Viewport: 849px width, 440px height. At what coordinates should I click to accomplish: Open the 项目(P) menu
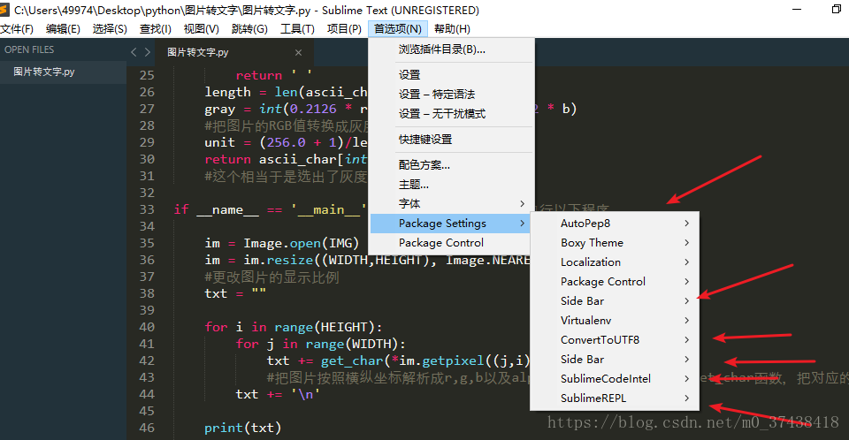[344, 29]
